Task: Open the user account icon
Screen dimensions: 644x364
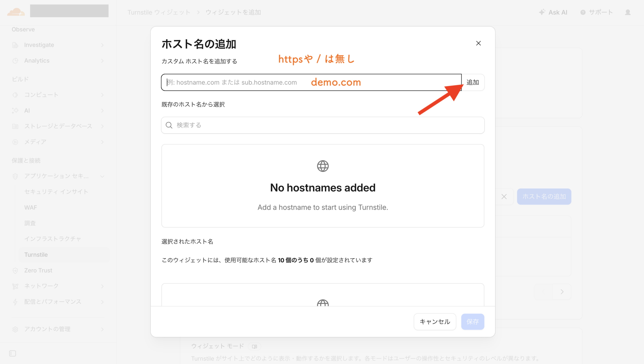Action: click(628, 12)
